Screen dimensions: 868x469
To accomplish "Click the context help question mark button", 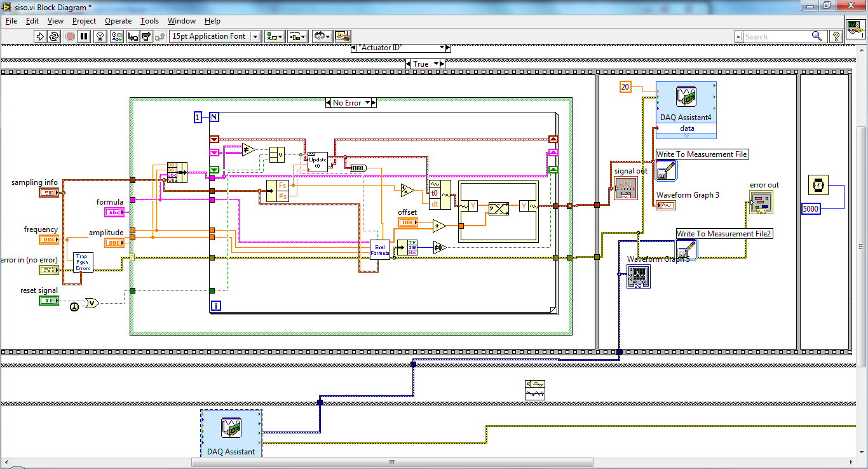I will pyautogui.click(x=836, y=36).
